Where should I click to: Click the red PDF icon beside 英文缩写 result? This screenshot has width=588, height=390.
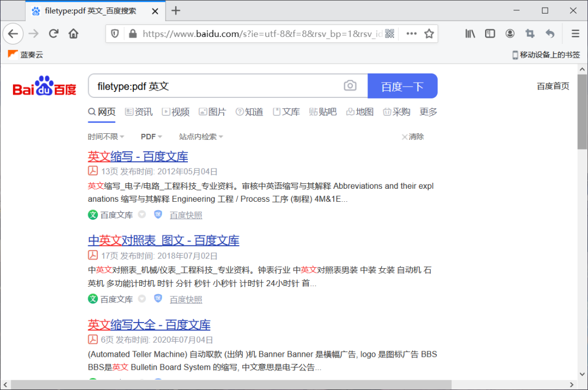pyautogui.click(x=93, y=170)
